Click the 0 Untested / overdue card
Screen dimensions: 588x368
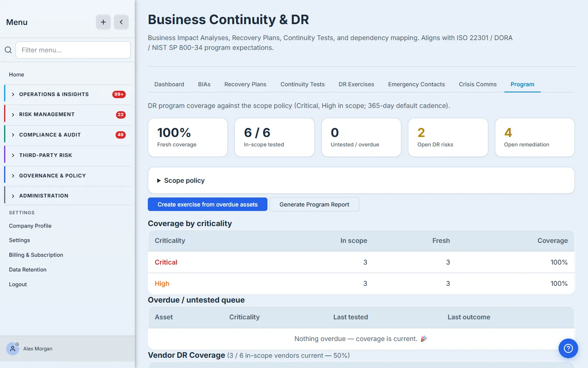361,137
